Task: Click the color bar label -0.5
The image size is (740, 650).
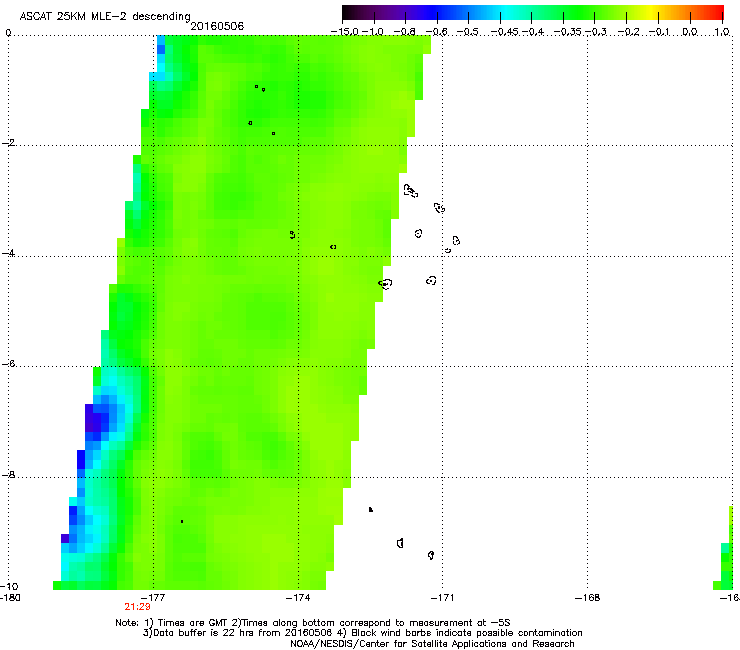Action: [468, 32]
